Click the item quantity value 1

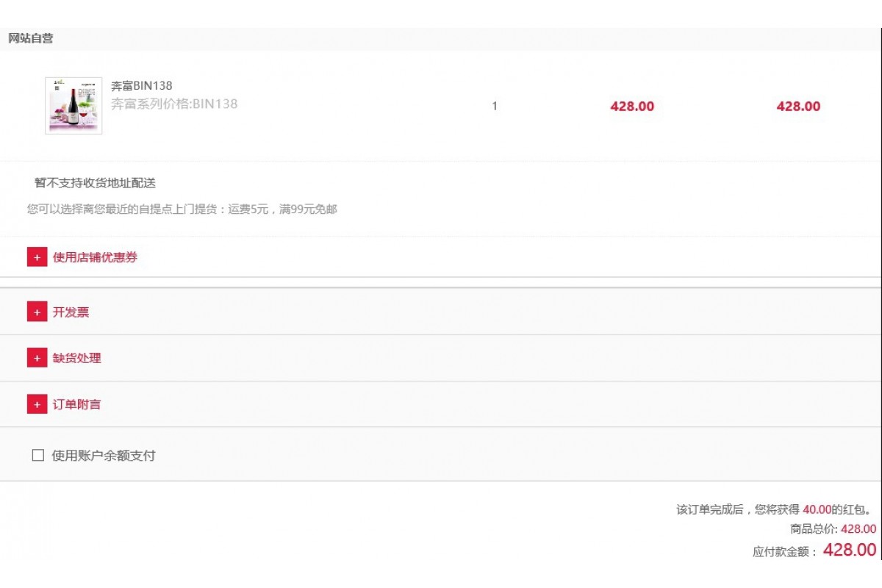pyautogui.click(x=495, y=106)
